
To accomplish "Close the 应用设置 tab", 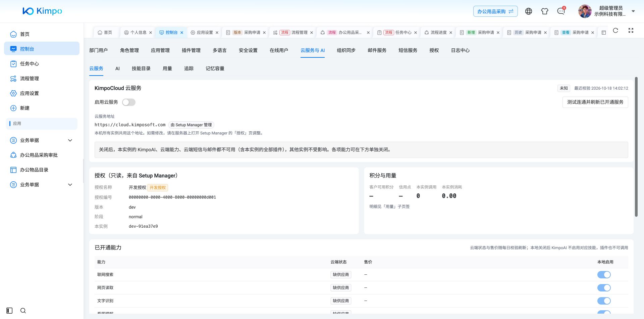I will pos(217,33).
